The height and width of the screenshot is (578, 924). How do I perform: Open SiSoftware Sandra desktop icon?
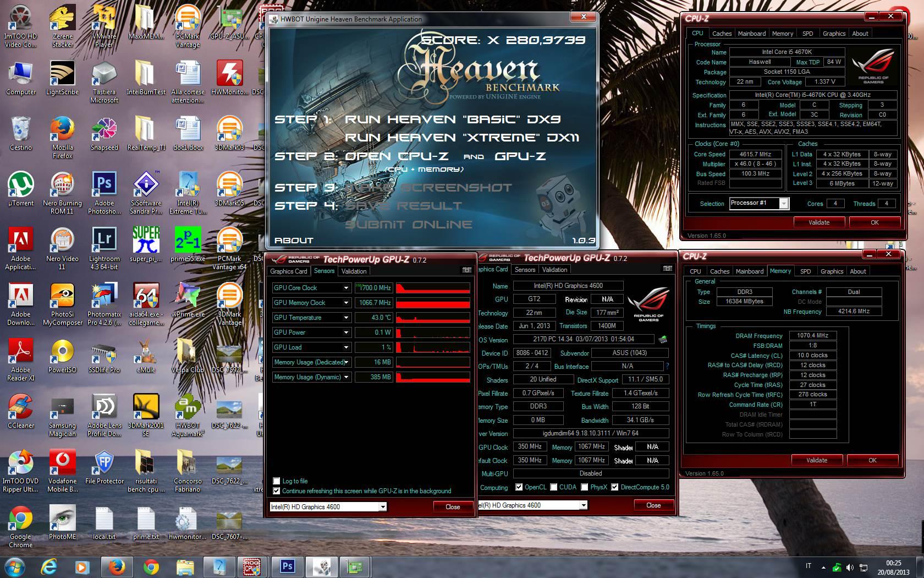(x=146, y=193)
